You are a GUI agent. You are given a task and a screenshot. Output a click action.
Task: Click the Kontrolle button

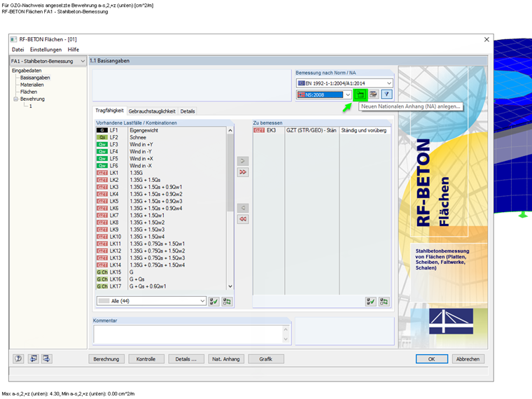146,359
